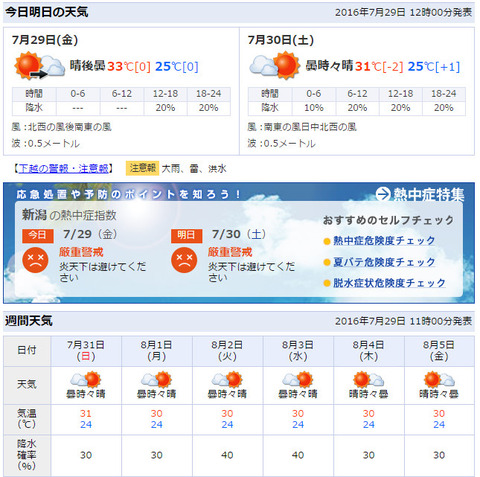The height and width of the screenshot is (477, 480).
Task: Click the 7月30日(土) date heading
Action: click(281, 40)
